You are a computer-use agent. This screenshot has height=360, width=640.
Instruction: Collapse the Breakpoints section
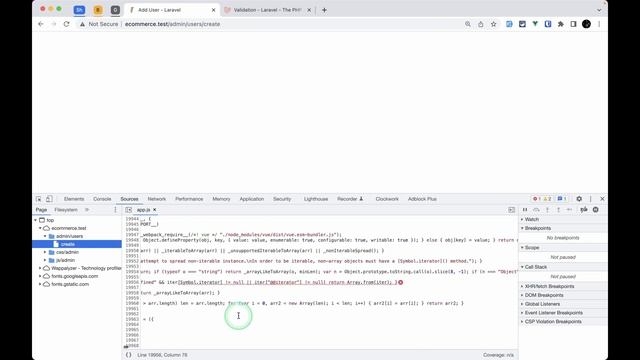pyautogui.click(x=563, y=228)
